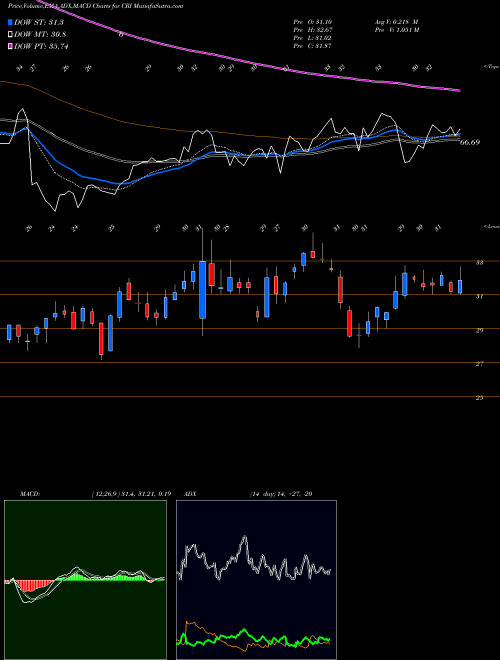The height and width of the screenshot is (660, 500).
Task: Click the 'Pre O: 31.10' open value
Action: (312, 22)
